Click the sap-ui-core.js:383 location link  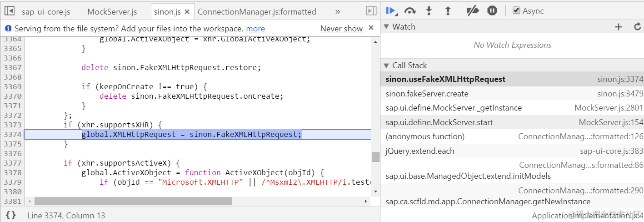pyautogui.click(x=612, y=151)
